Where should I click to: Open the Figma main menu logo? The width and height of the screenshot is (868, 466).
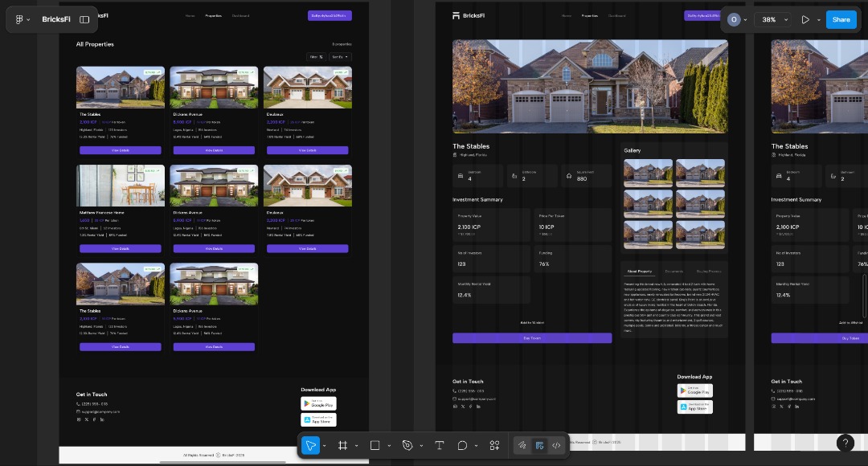click(19, 19)
